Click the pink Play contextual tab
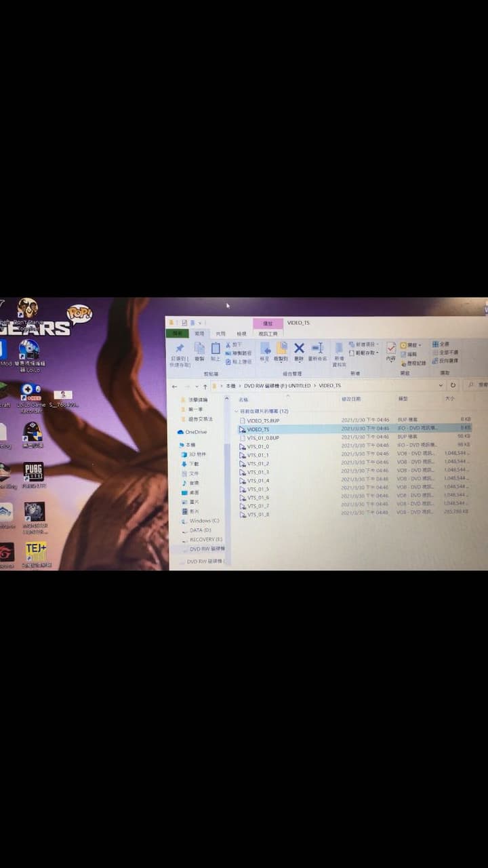Screen dimensions: 488x868 [268, 323]
